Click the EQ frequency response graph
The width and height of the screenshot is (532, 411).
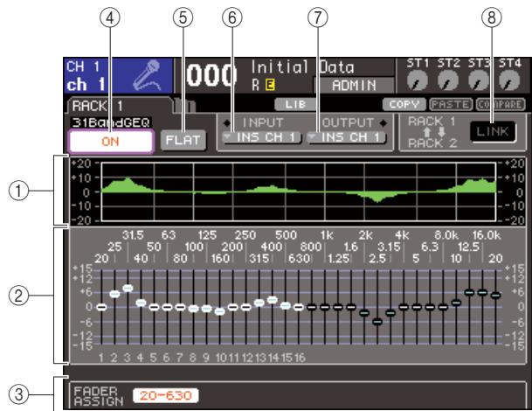tap(299, 192)
